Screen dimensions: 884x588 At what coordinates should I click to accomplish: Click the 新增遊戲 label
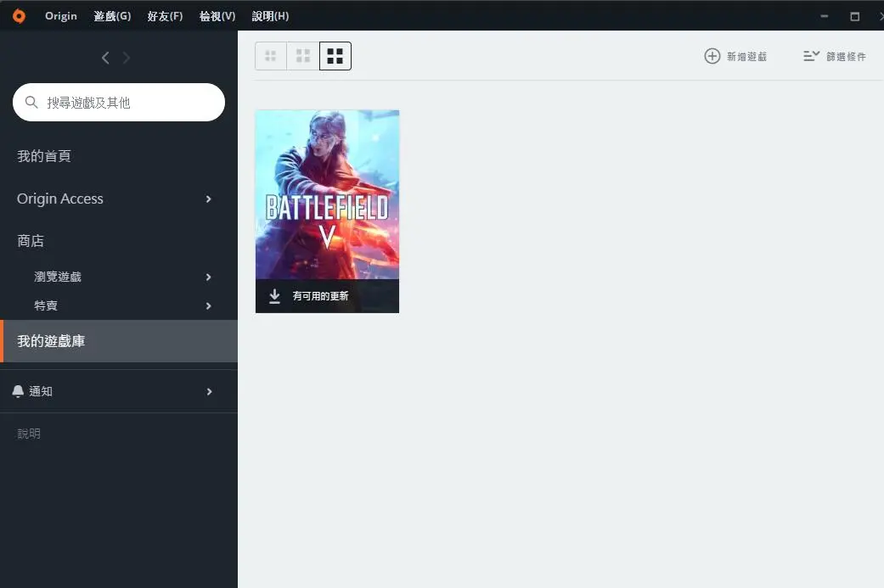[x=747, y=56]
